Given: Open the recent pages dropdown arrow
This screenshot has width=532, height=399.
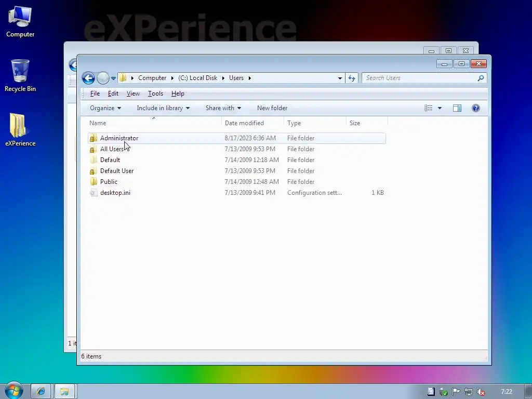Looking at the screenshot, I should pos(114,78).
